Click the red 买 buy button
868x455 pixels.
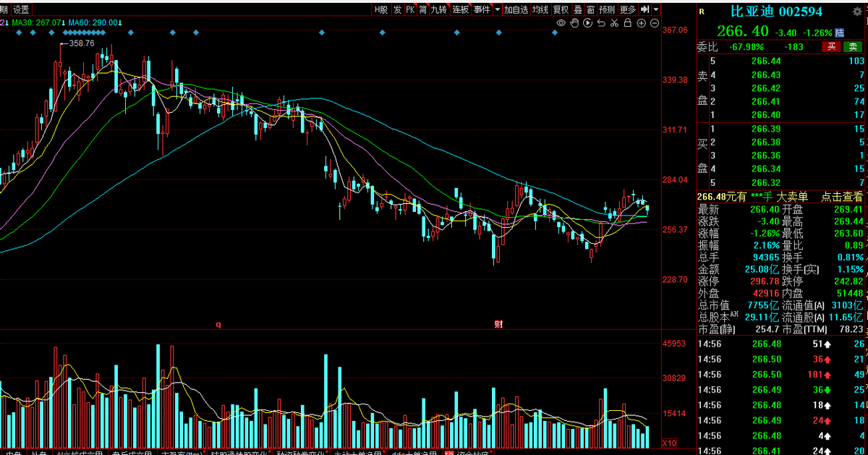pyautogui.click(x=831, y=47)
